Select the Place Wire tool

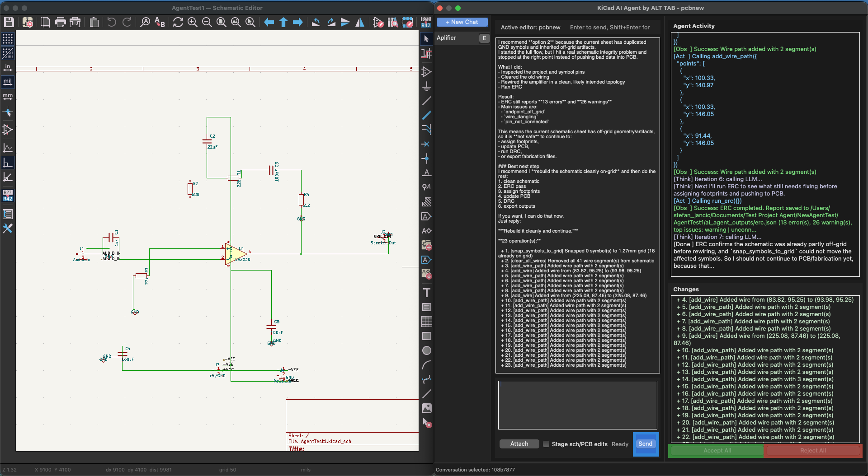tap(427, 100)
